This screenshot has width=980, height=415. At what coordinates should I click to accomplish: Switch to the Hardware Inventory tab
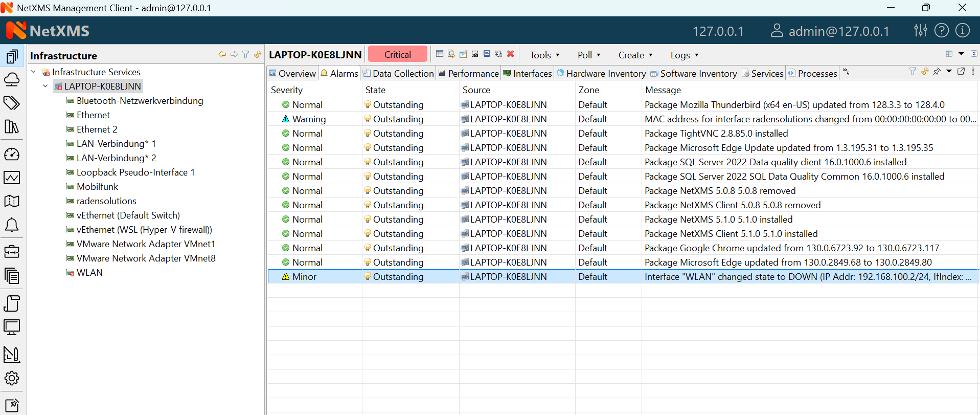(x=601, y=73)
